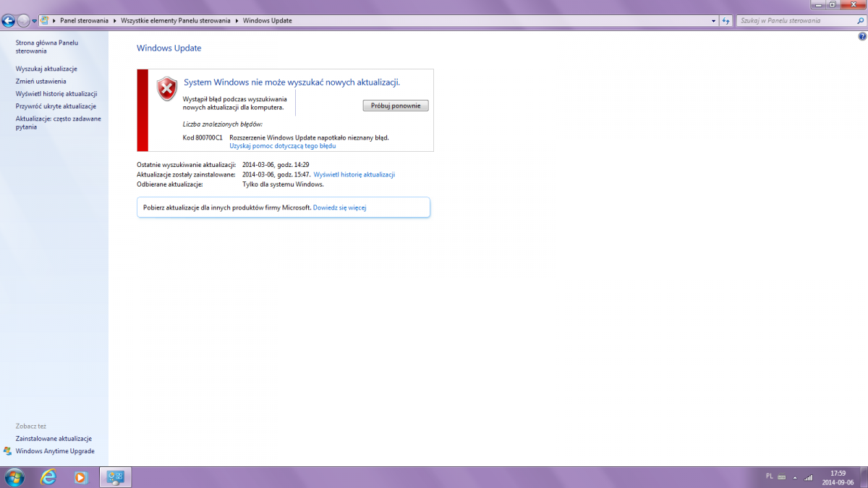Open Strona główna Panelu sterowania link
Image resolution: width=868 pixels, height=488 pixels.
[x=47, y=47]
